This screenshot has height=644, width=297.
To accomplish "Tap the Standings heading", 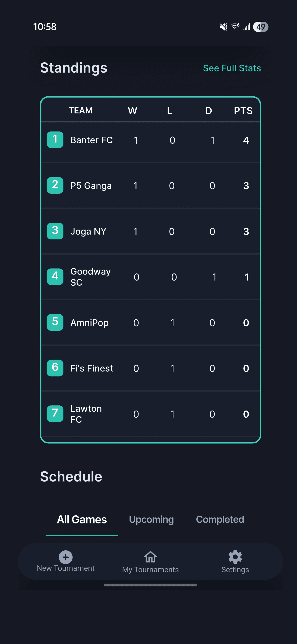I will coord(74,68).
